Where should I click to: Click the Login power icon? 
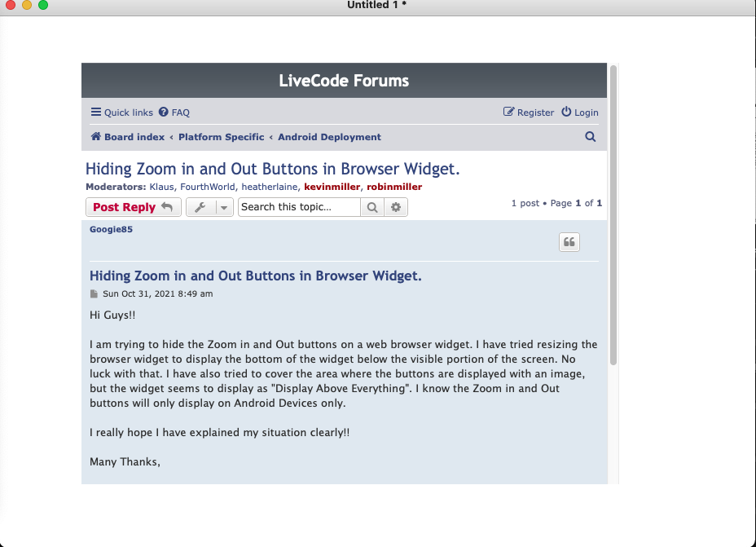click(566, 112)
